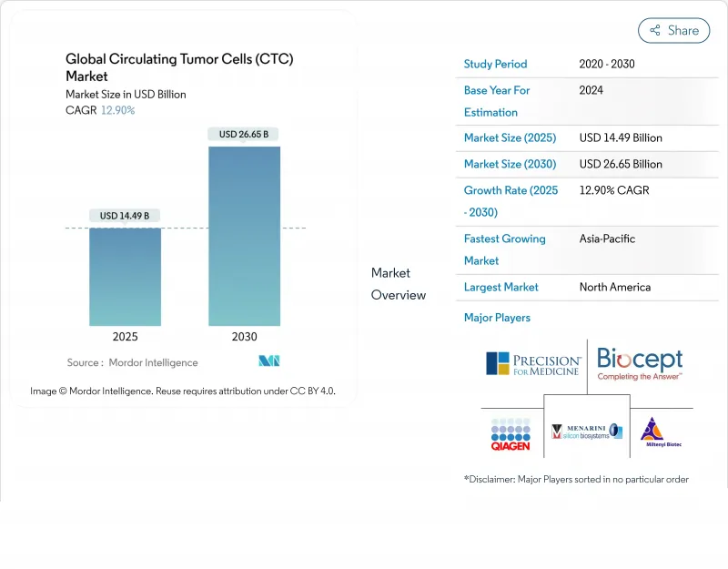Click the USD 14.49 B bar label
This screenshot has height=569, width=728.
click(125, 216)
